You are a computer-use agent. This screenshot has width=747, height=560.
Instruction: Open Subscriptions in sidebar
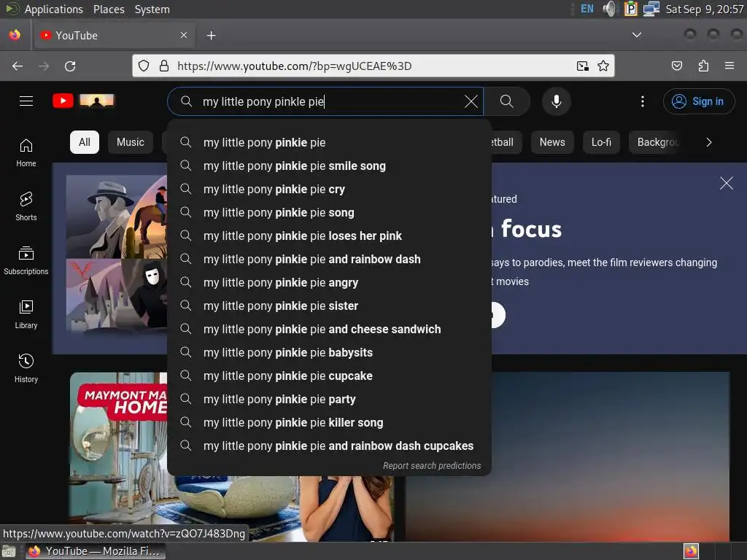26,260
